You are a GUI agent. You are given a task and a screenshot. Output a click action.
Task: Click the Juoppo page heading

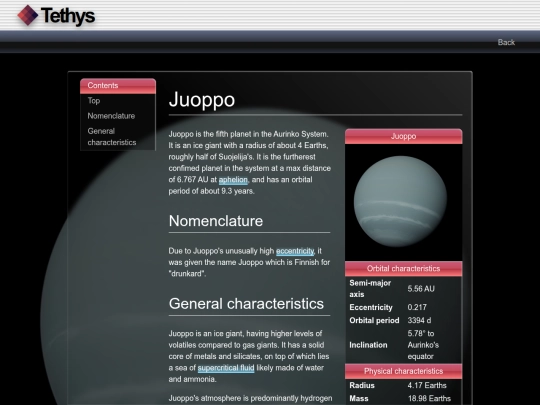pos(202,100)
